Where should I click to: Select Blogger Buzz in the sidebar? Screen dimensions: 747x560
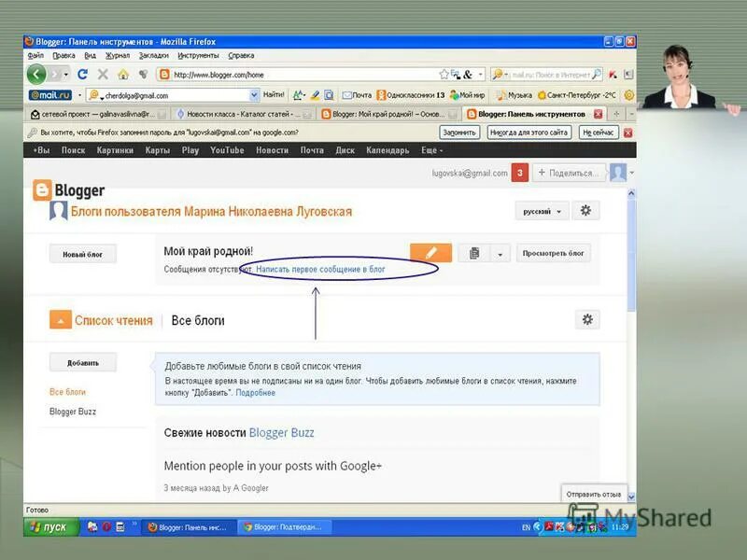[73, 412]
